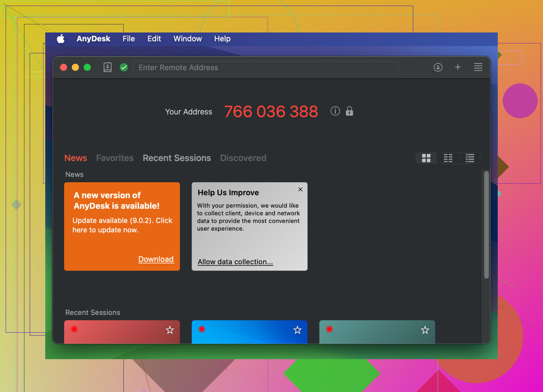543x392 pixels.
Task: Open the Apple menu
Action: point(61,38)
